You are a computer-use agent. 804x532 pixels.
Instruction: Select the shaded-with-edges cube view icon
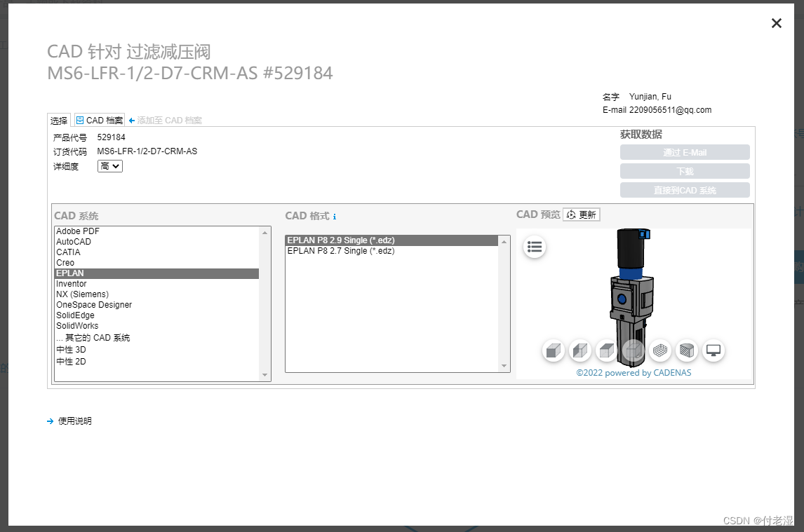click(x=579, y=350)
